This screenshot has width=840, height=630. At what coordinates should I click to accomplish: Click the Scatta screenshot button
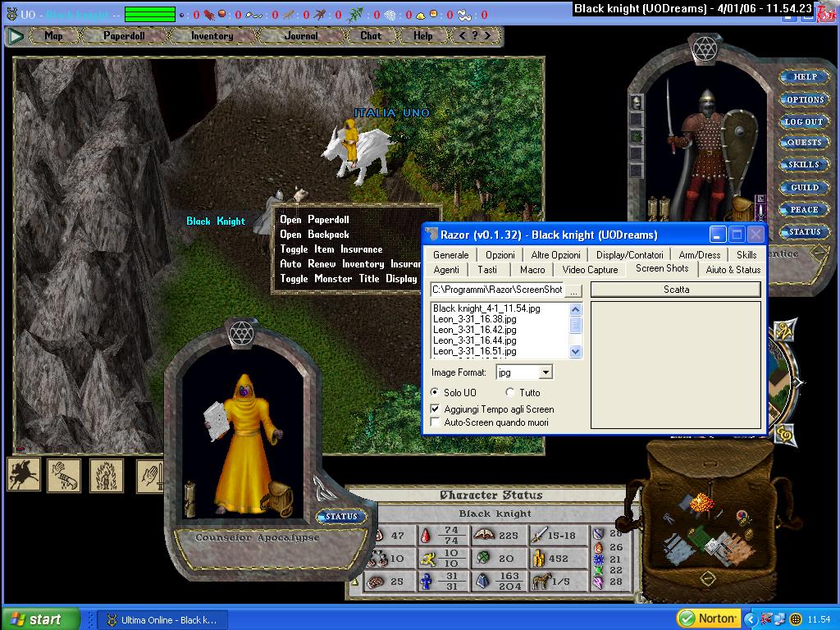click(x=676, y=290)
